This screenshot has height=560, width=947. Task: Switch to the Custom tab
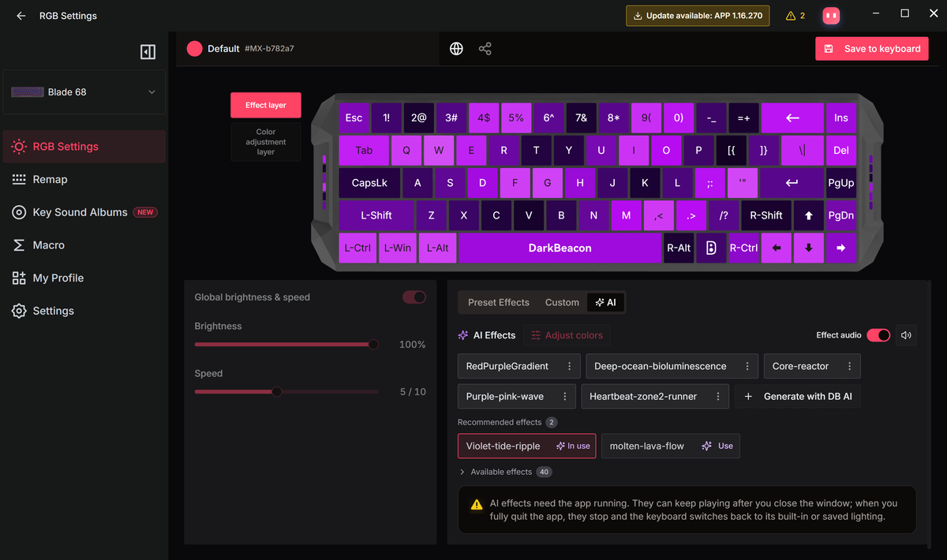[x=562, y=302]
